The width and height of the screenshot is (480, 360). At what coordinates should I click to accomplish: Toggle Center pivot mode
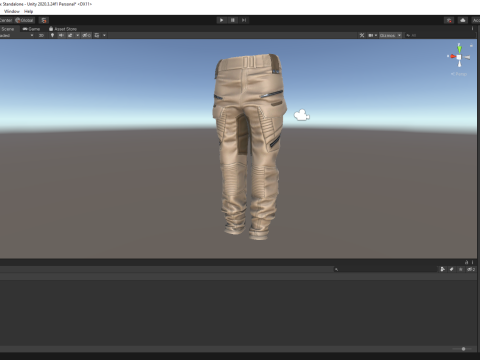coord(6,20)
